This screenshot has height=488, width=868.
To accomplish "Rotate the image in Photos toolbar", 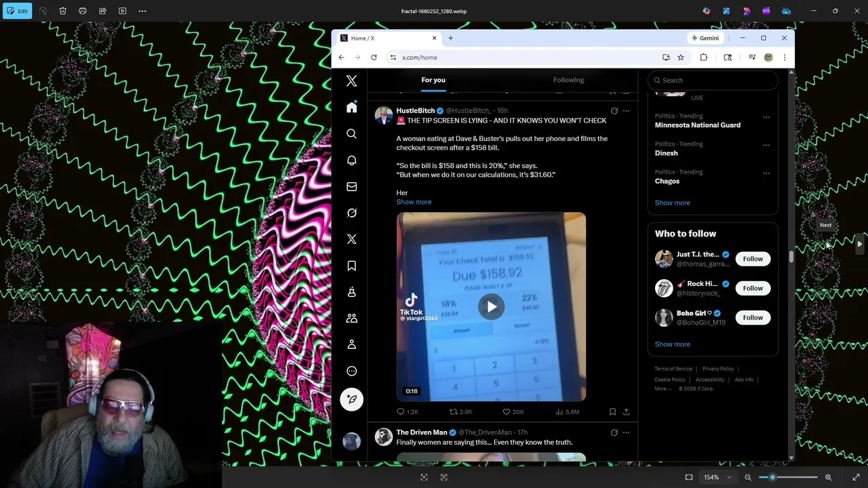I will click(x=43, y=11).
